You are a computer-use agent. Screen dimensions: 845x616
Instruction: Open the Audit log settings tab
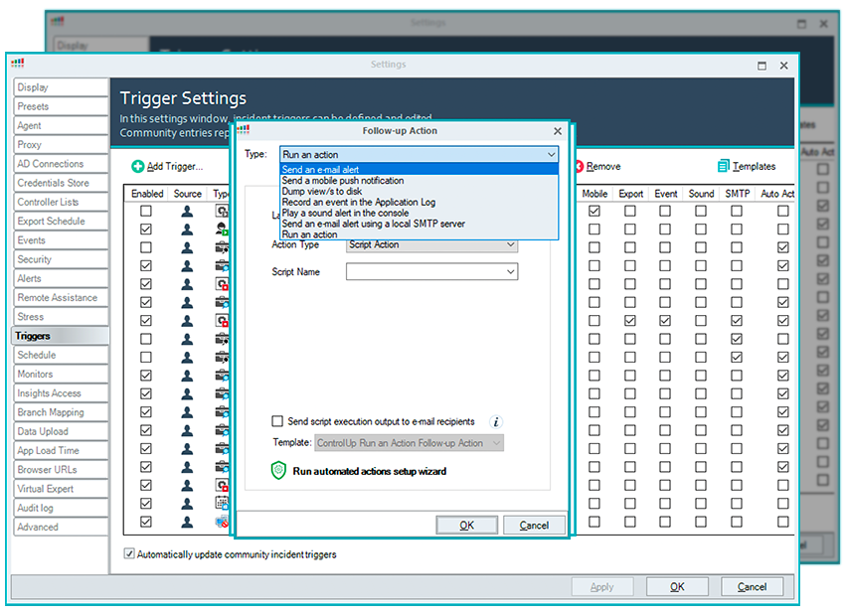[x=61, y=508]
